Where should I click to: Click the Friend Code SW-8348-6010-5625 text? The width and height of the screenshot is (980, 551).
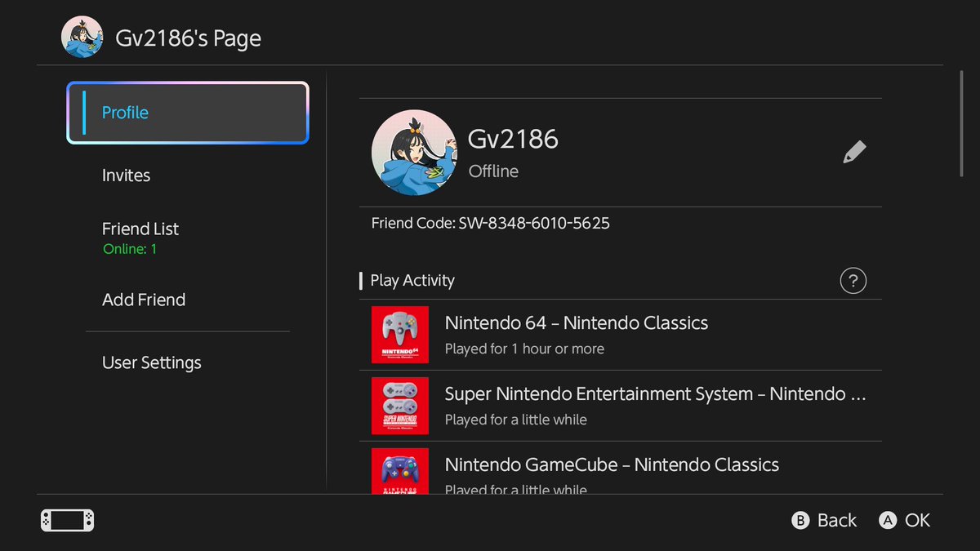[491, 223]
